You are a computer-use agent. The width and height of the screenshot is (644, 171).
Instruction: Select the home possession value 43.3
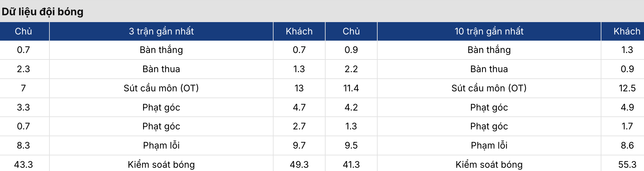coord(23,164)
